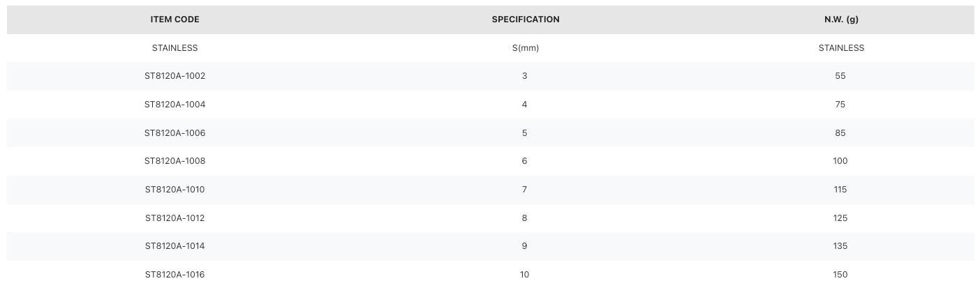Click the weight value 150
Viewport: 980px width, 297px height.
pyautogui.click(x=840, y=275)
